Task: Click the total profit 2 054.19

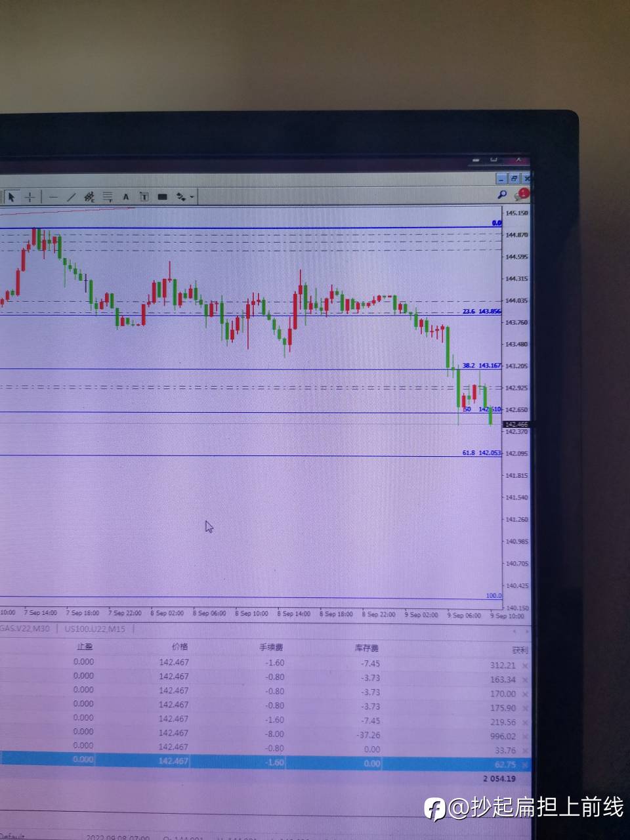Action: [499, 778]
